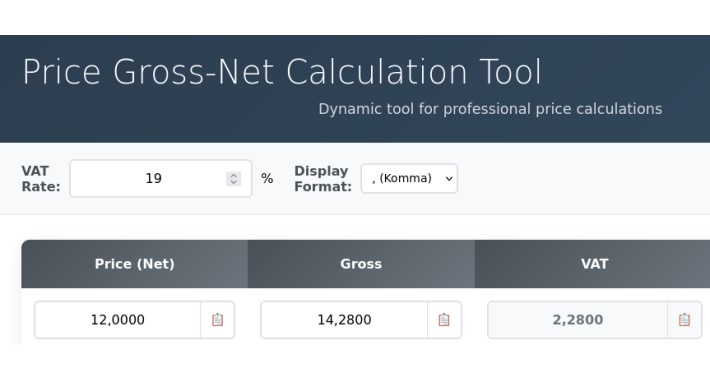This screenshot has width=710, height=380.
Task: Click into the Price (Net) field 12,0000
Action: point(118,320)
